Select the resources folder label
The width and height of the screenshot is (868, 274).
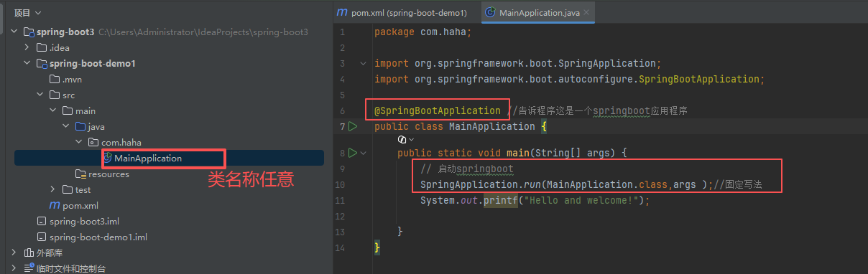point(109,174)
